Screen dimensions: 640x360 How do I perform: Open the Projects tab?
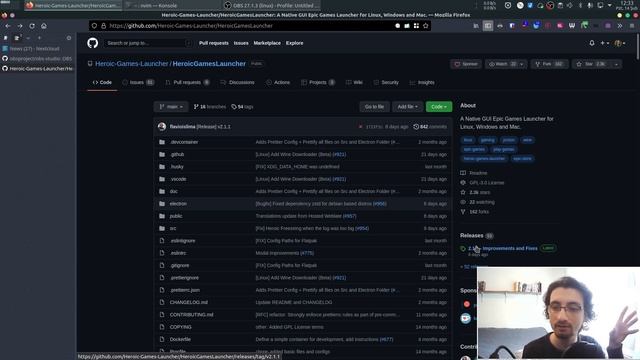(x=318, y=82)
